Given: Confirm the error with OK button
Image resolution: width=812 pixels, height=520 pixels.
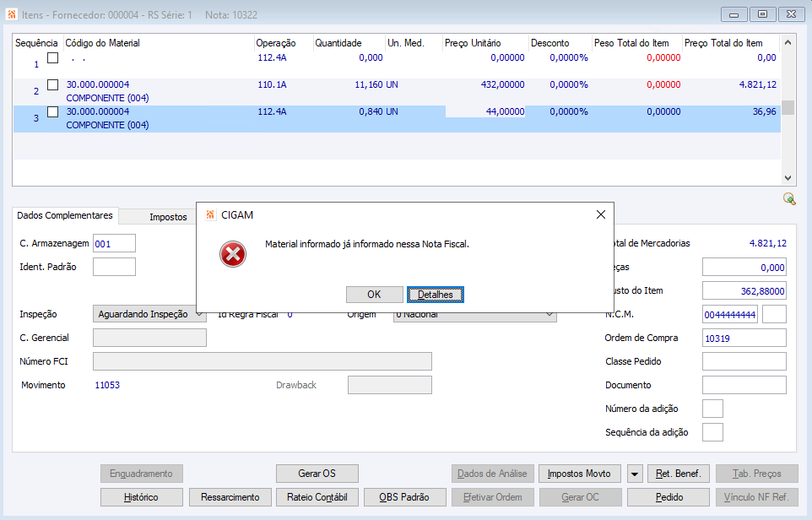Looking at the screenshot, I should pyautogui.click(x=375, y=295).
